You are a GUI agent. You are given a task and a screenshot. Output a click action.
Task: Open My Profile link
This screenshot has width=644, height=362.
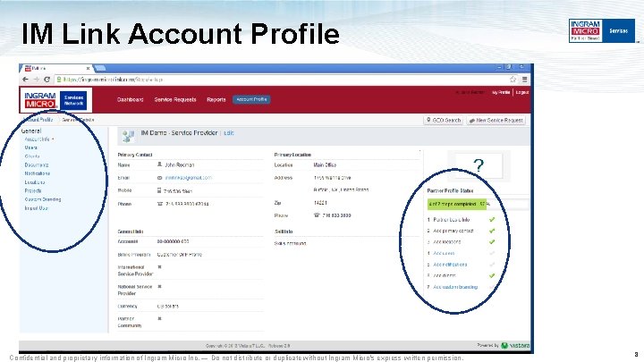click(501, 92)
